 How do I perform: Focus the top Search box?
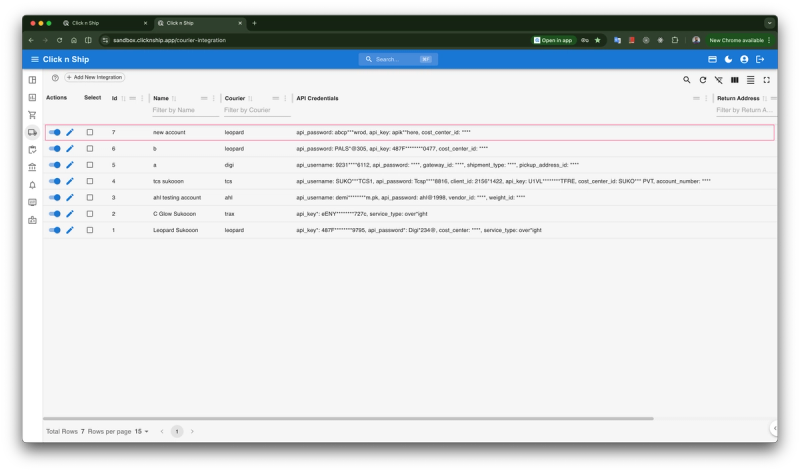pos(398,59)
